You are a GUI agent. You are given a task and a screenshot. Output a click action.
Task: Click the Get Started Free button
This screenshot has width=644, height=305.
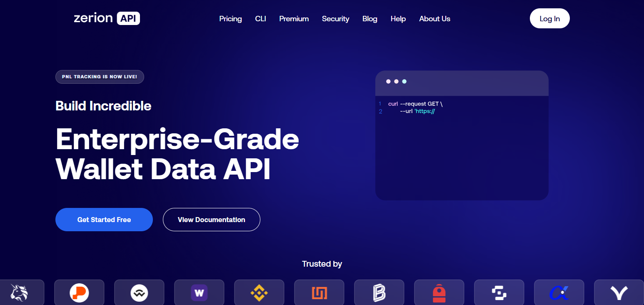pos(104,220)
